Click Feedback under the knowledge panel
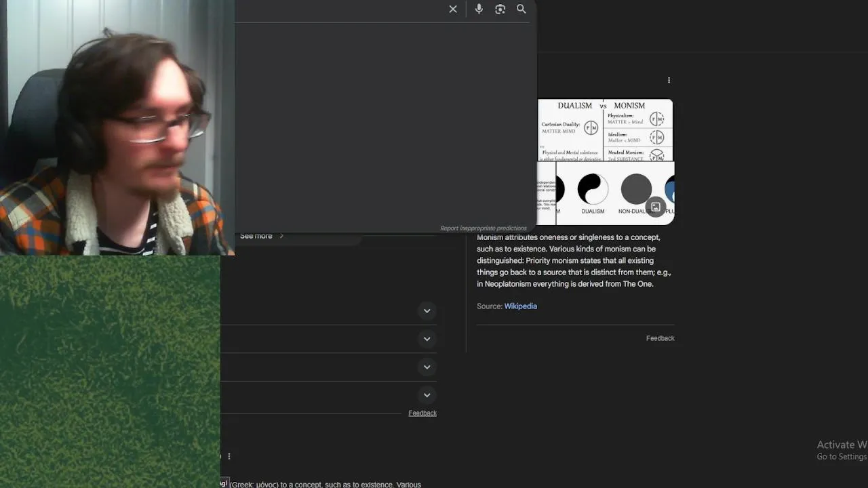The image size is (868, 488). tap(660, 338)
